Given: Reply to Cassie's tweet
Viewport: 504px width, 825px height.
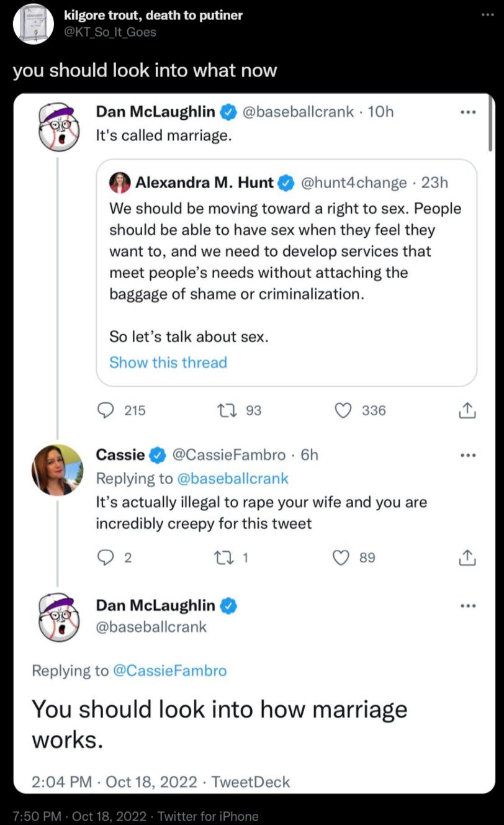Looking at the screenshot, I should (106, 557).
